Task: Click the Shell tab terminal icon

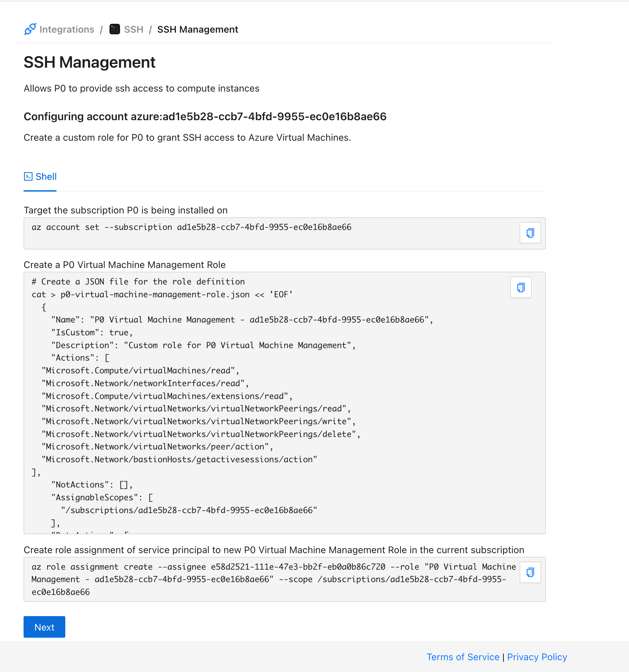Action: point(28,176)
